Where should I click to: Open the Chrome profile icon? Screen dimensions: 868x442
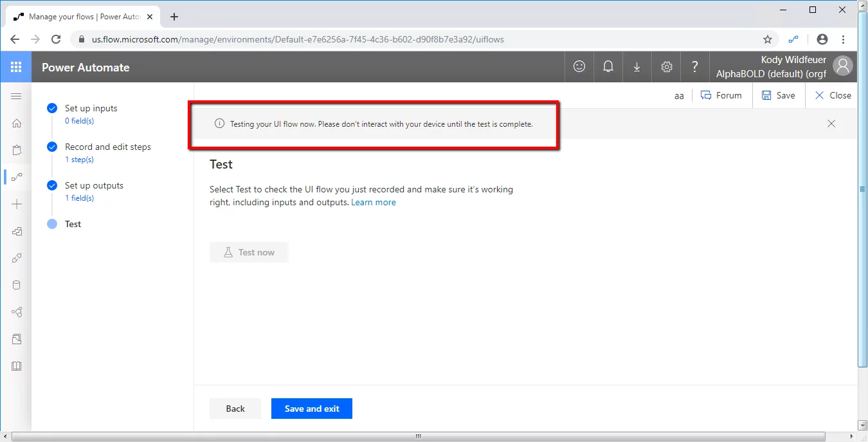tap(822, 39)
